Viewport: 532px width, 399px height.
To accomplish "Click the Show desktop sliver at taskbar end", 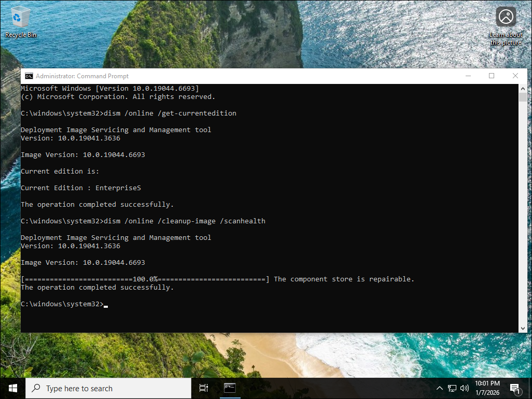I will (530, 388).
